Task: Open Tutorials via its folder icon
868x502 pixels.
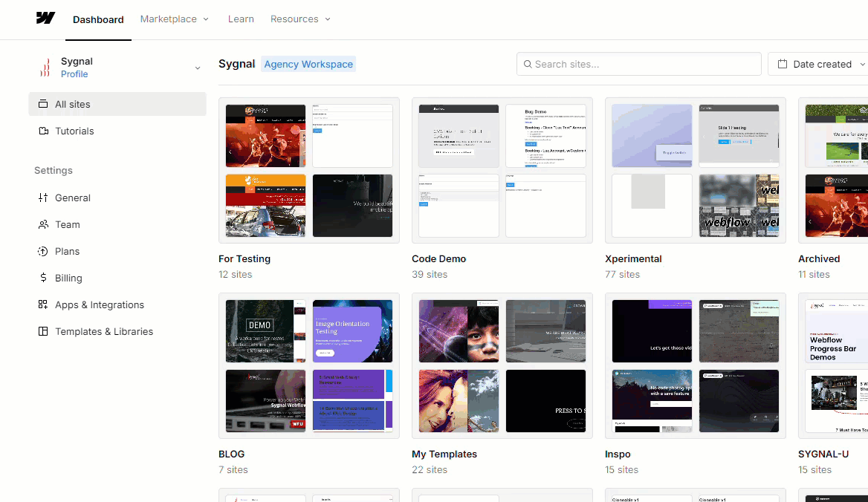Action: tap(42, 131)
